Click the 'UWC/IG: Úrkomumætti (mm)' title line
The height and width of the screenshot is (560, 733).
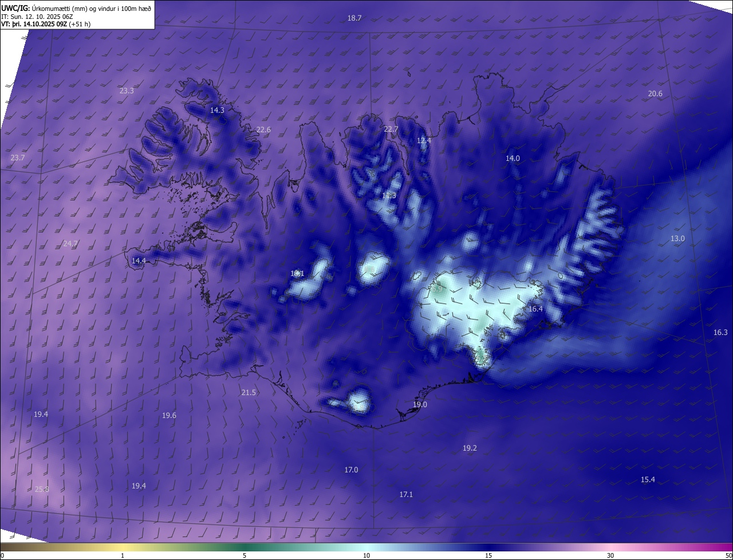76,8
